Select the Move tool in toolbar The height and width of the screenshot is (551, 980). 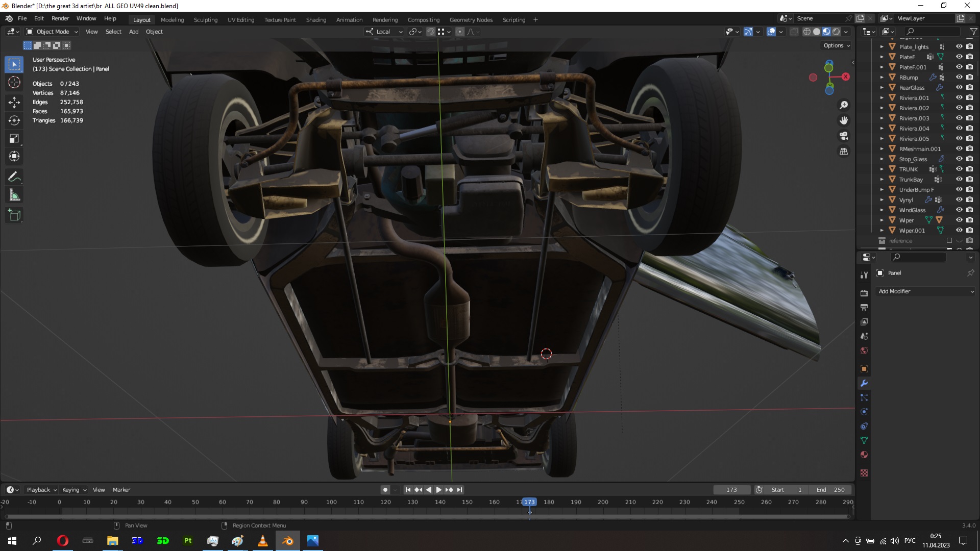14,102
